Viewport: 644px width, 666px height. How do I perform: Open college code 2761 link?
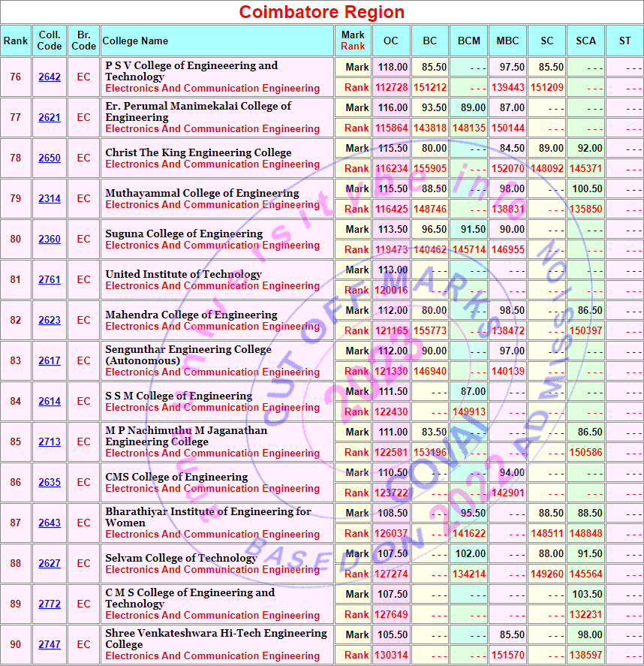point(50,280)
